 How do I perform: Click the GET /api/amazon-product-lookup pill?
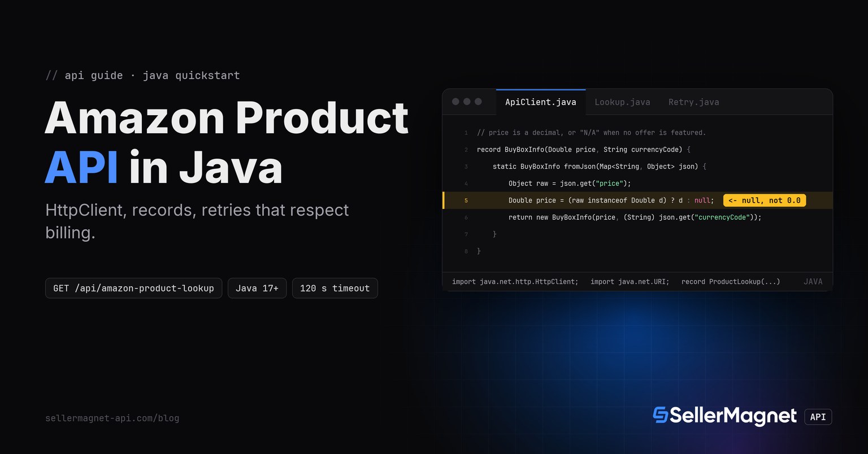[133, 288]
